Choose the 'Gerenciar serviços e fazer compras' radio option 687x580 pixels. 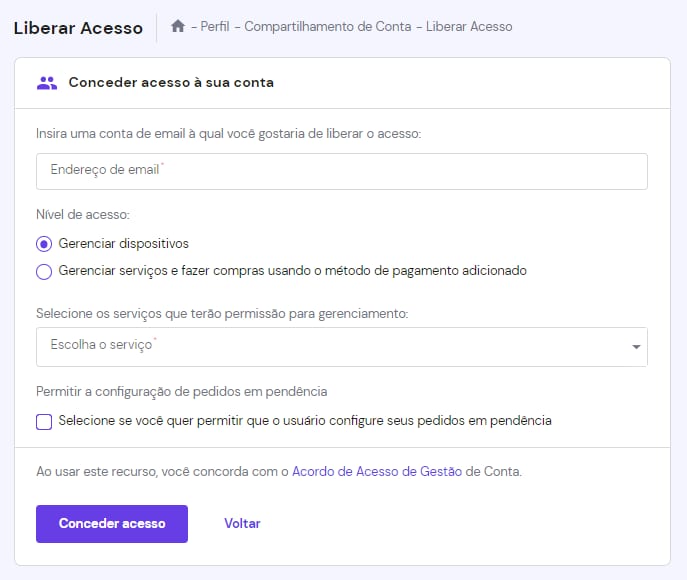44,271
